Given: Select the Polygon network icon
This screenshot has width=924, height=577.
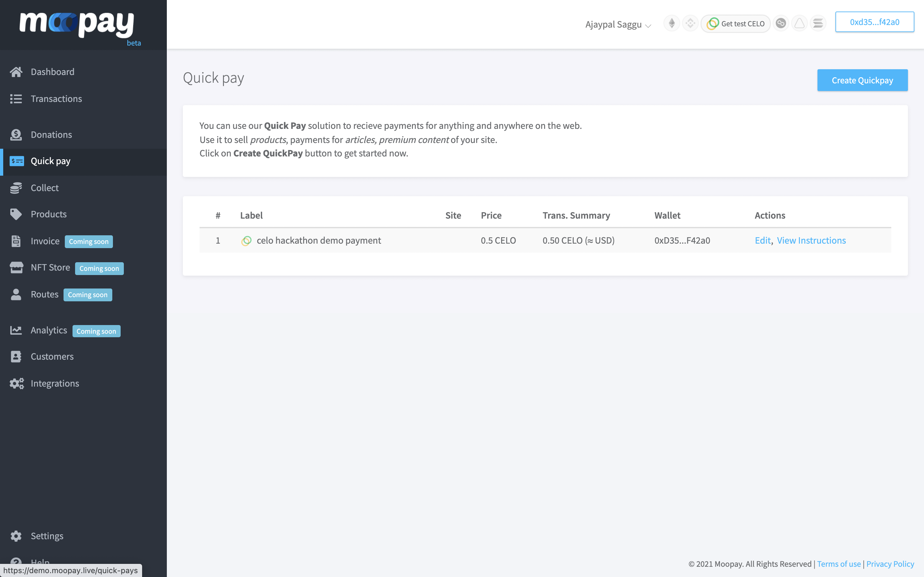Looking at the screenshot, I should click(x=781, y=24).
